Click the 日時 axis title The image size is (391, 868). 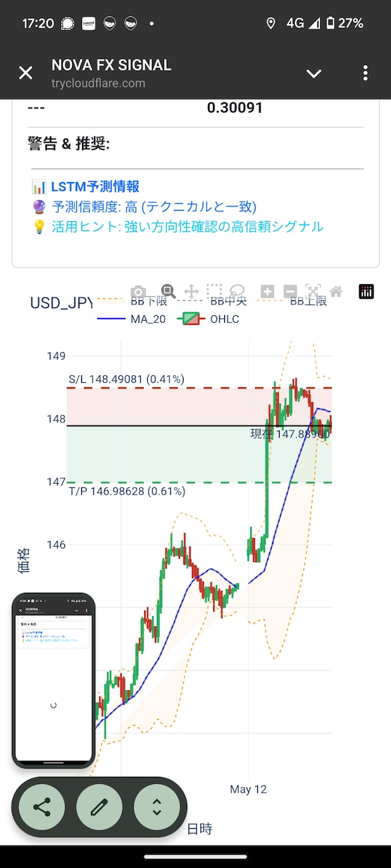click(x=200, y=829)
